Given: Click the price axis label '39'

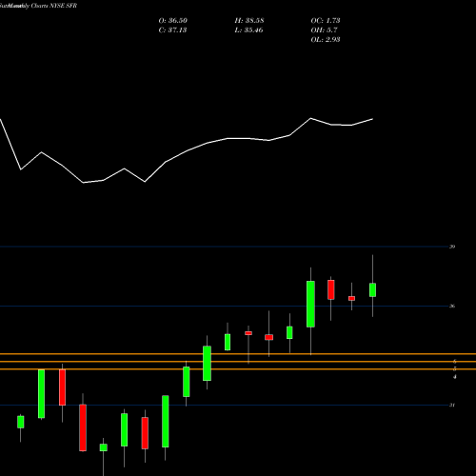Looking at the screenshot, I should (452, 247).
